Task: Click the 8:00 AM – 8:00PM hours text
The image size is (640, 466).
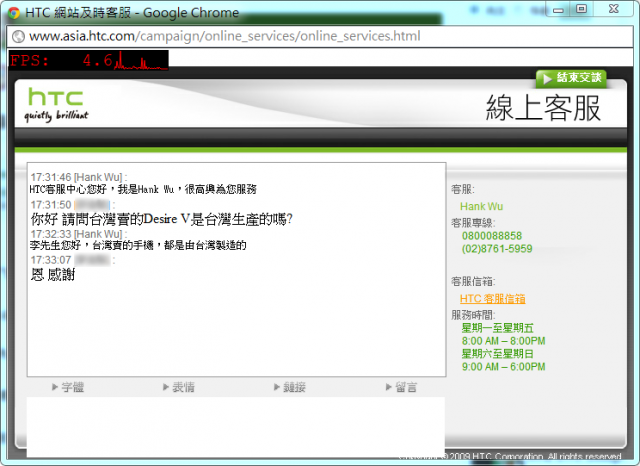Action: 503,341
